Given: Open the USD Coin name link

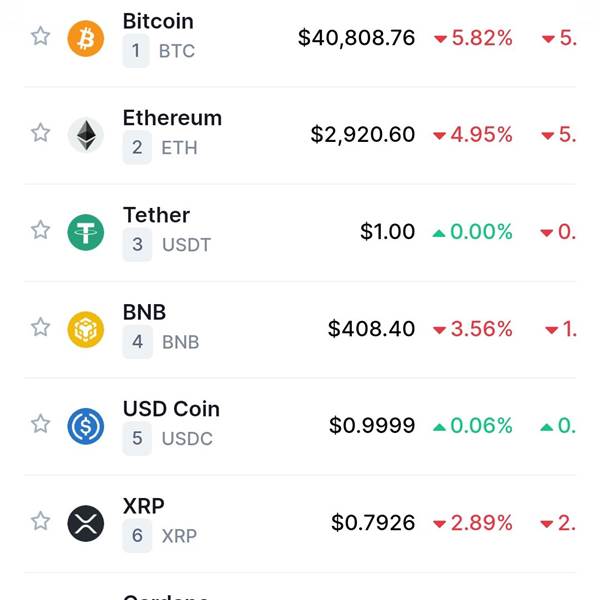Looking at the screenshot, I should point(171,409).
